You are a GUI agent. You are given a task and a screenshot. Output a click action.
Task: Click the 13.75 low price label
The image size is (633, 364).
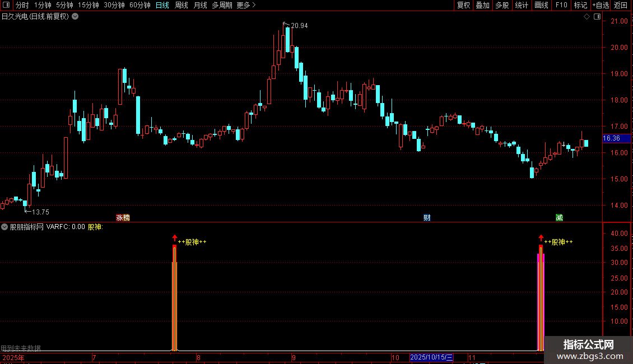[40, 212]
